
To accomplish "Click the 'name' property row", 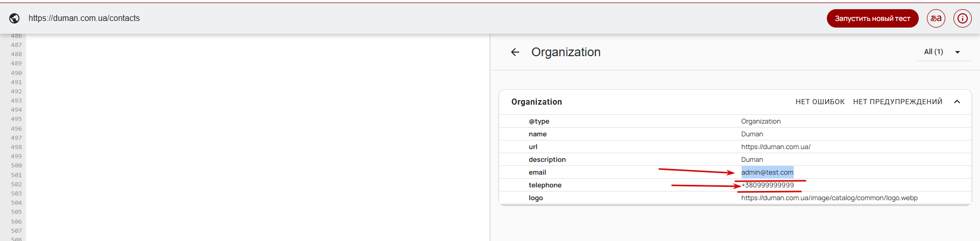I will click(537, 134).
